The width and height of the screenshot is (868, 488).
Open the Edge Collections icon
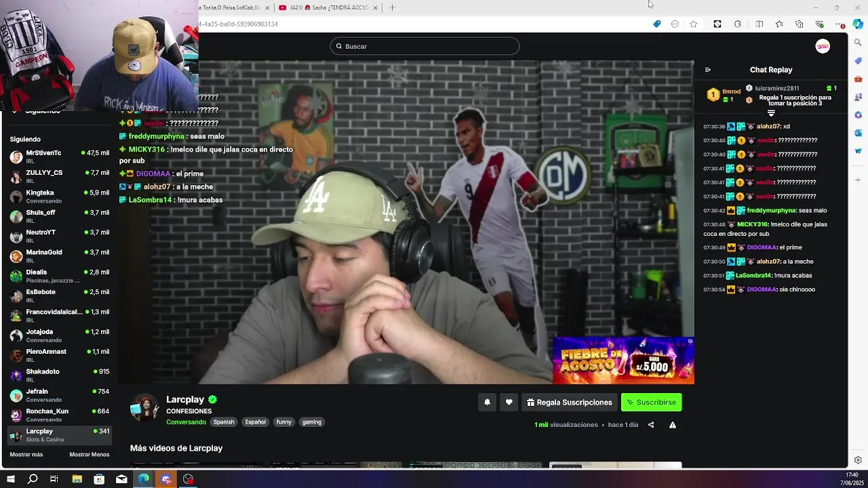[800, 24]
